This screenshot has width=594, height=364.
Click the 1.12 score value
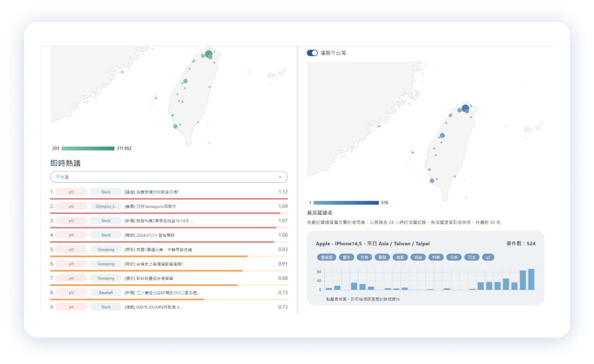[x=283, y=192]
